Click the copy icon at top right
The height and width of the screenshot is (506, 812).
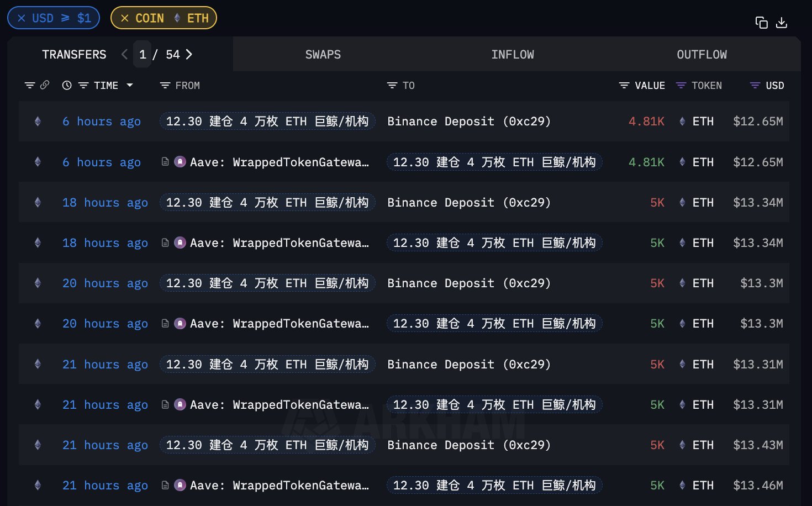tap(761, 23)
